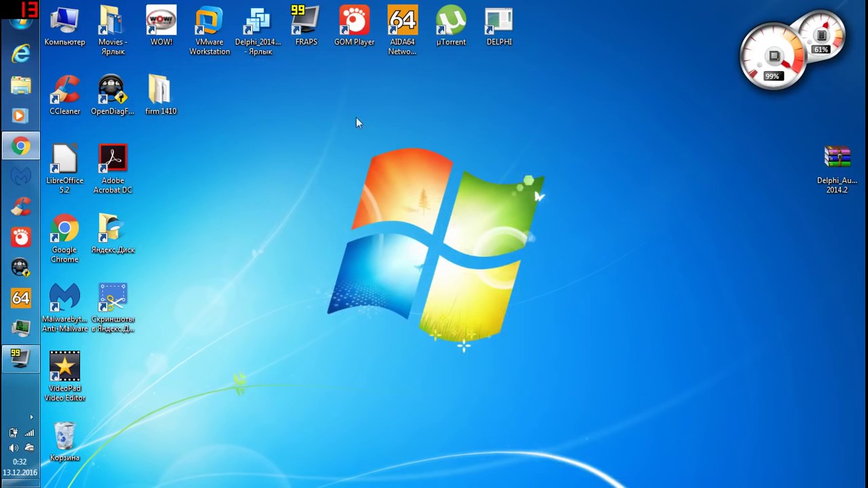
Task: Select the Delphi_2014 - Ярлык desktop shortcut
Action: coord(258,30)
